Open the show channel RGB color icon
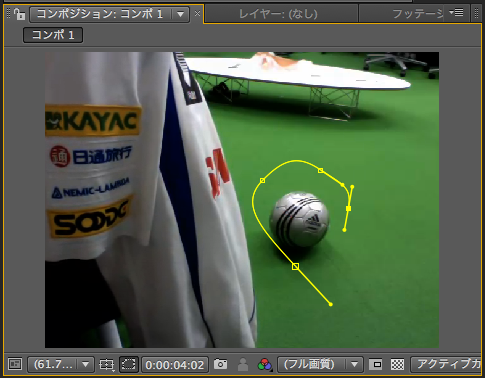485x378 pixels. [265, 364]
